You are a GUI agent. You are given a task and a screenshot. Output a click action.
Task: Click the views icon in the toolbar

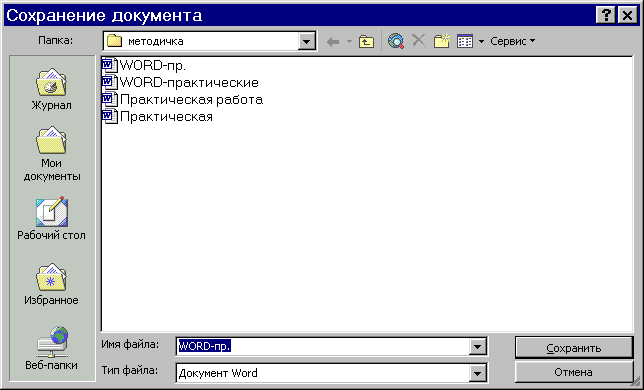point(465,41)
